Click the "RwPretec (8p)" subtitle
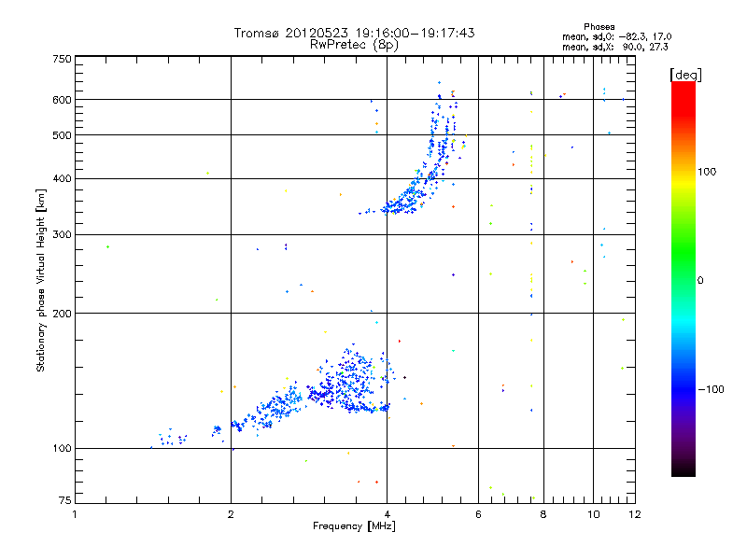The width and height of the screenshot is (747, 560). tap(354, 45)
